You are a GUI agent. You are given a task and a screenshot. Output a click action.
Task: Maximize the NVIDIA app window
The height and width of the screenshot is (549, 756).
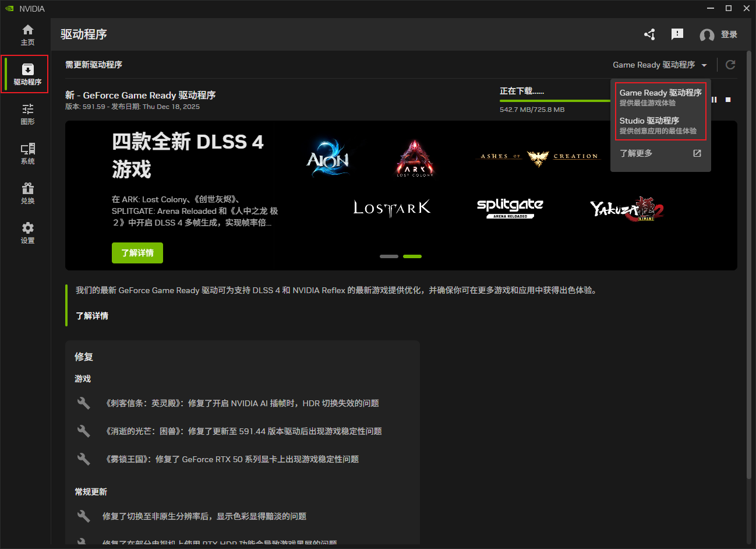(x=729, y=8)
